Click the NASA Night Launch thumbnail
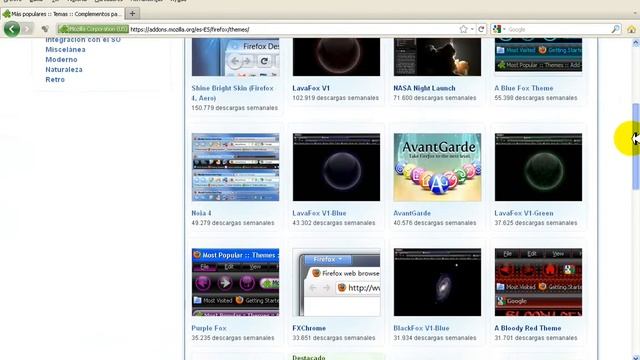Image resolution: width=640 pixels, height=360 pixels. (437, 57)
